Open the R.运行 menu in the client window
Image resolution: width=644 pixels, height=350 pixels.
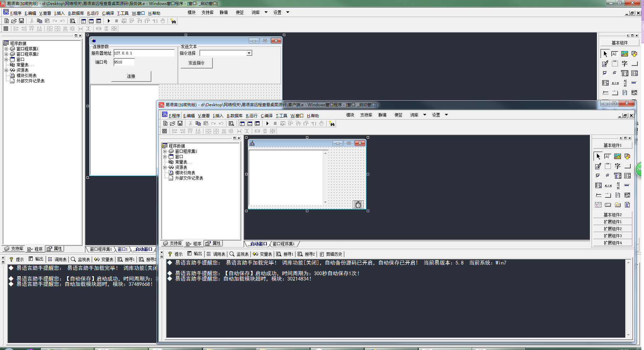(x=252, y=116)
